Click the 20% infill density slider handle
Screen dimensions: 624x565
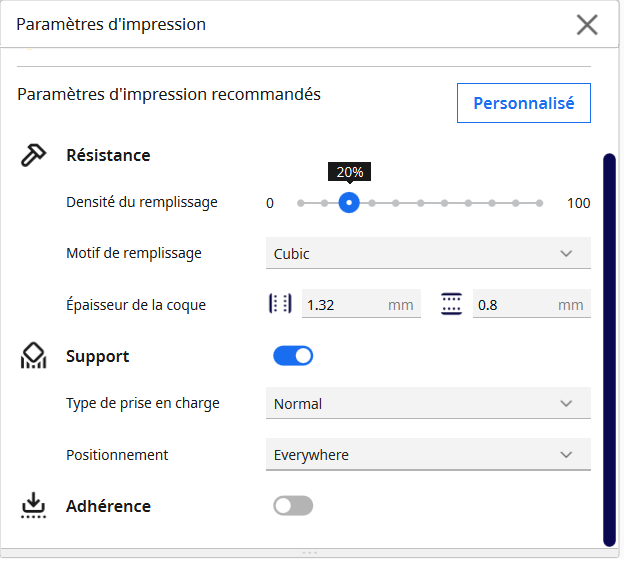348,203
